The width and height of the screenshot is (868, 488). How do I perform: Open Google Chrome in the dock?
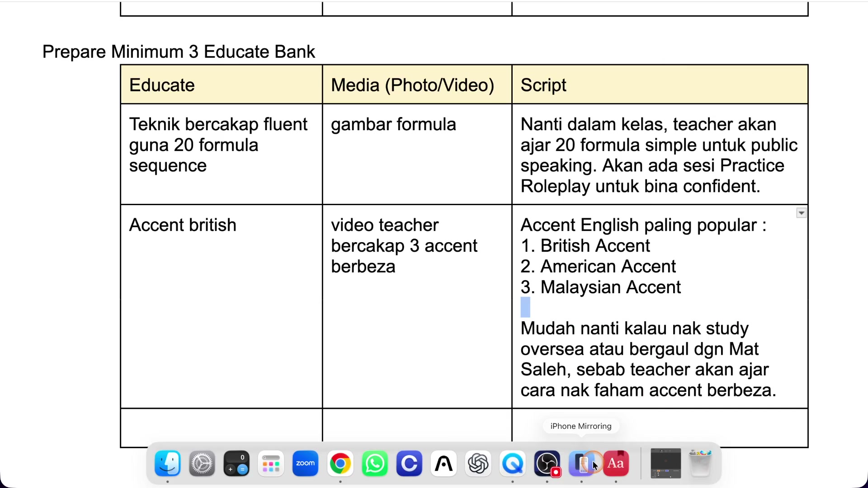[x=340, y=464]
